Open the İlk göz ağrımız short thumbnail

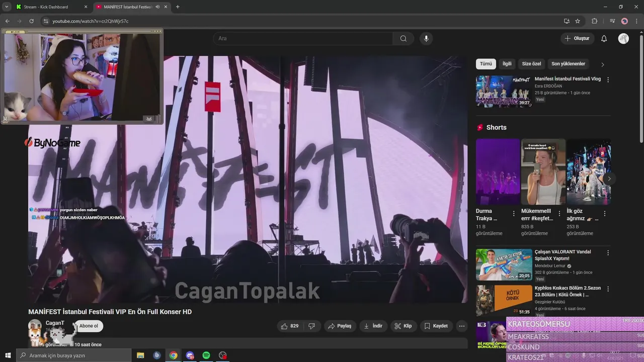589,172
